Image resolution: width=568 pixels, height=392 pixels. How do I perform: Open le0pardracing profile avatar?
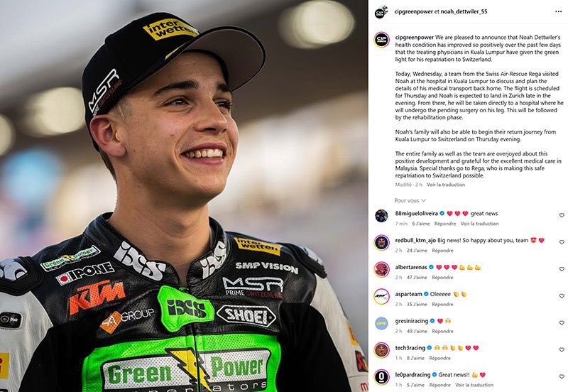tap(381, 377)
